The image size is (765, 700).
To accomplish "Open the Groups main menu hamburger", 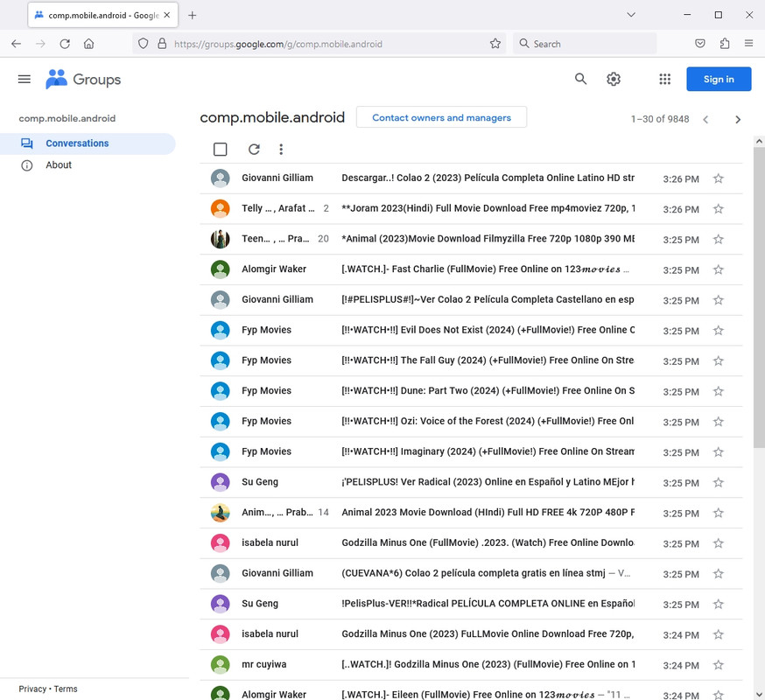I will tap(25, 79).
